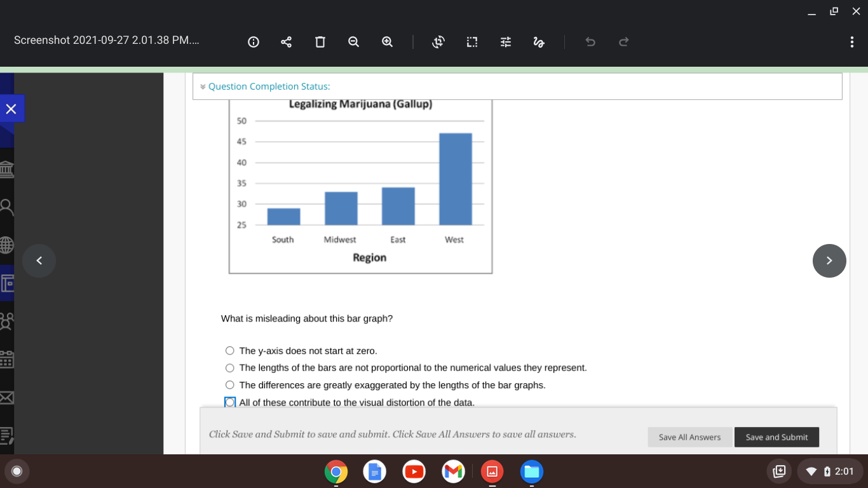The height and width of the screenshot is (488, 868).
Task: Undo the last edit
Action: [590, 42]
